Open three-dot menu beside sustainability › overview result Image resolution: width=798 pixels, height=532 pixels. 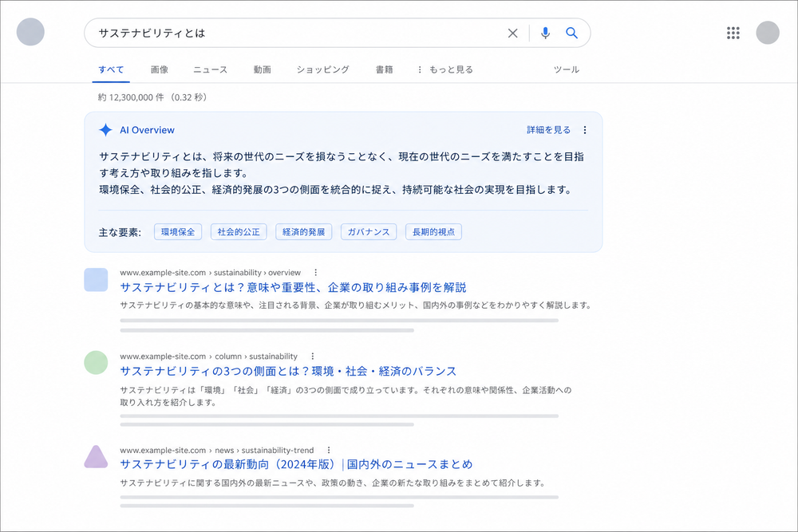(315, 273)
